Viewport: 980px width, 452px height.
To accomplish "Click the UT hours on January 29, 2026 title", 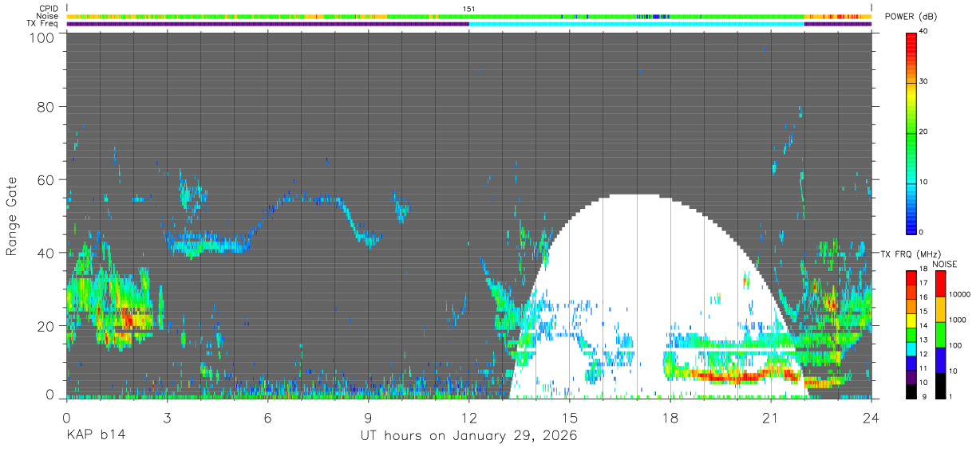I will pos(469,435).
